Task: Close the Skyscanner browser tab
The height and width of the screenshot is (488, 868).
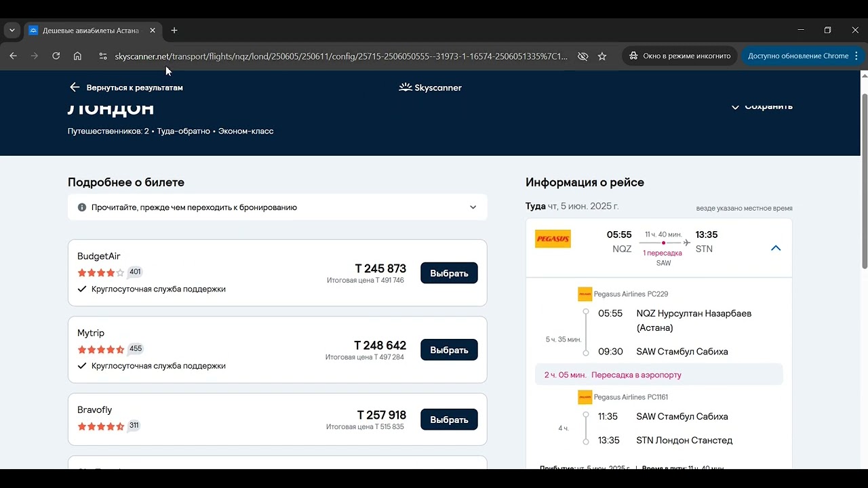Action: click(153, 30)
